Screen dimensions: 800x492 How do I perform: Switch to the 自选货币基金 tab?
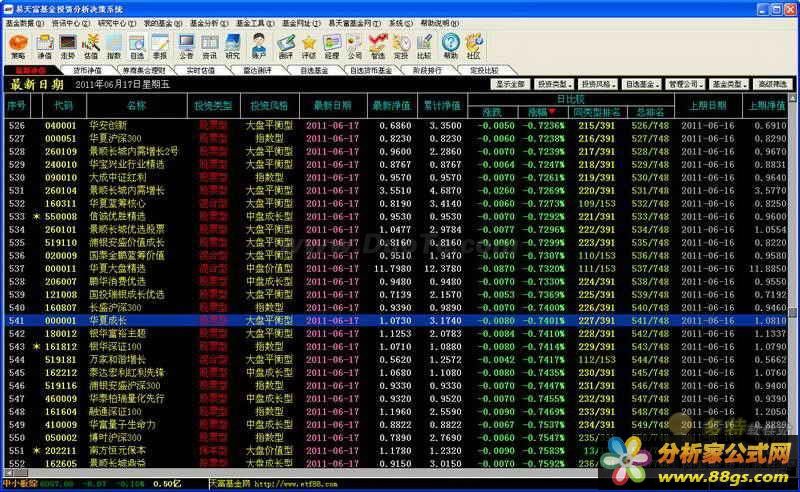[x=371, y=70]
